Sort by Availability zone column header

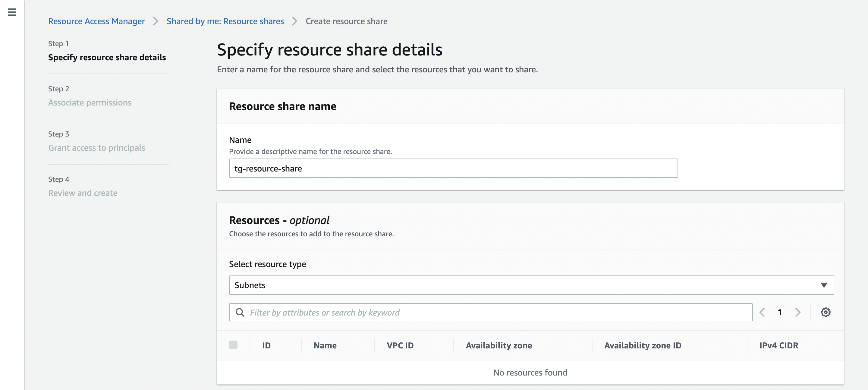pos(499,345)
